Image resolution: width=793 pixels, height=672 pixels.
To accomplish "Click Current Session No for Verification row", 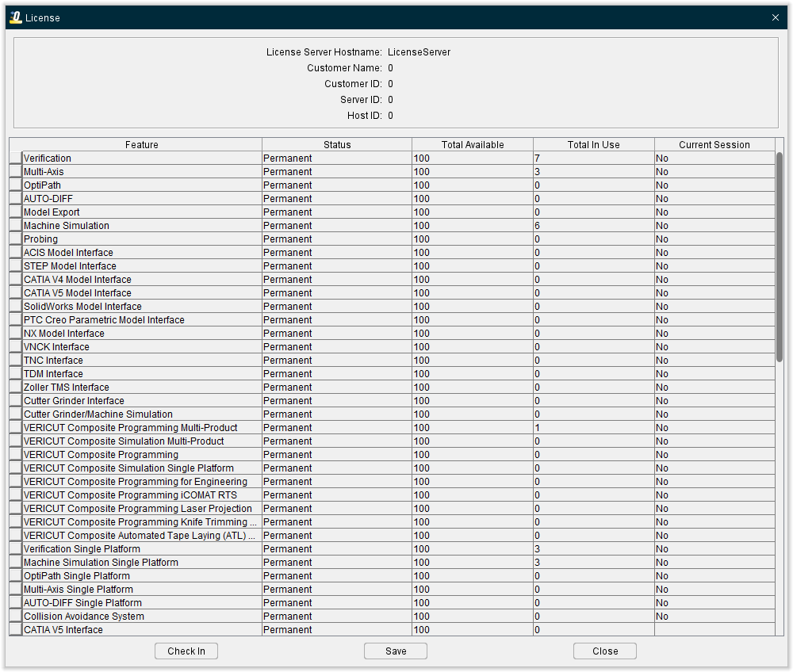I will click(714, 158).
